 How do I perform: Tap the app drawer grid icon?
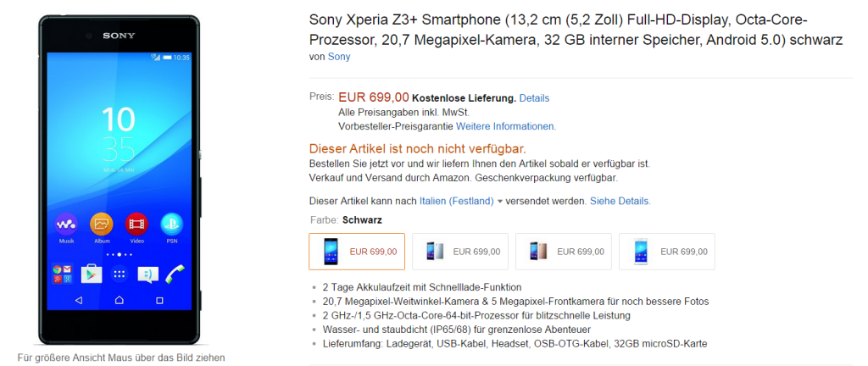coord(119,274)
